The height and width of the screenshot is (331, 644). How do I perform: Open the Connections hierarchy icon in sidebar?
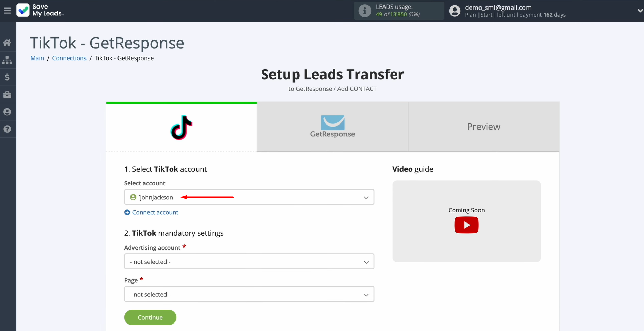pyautogui.click(x=7, y=60)
